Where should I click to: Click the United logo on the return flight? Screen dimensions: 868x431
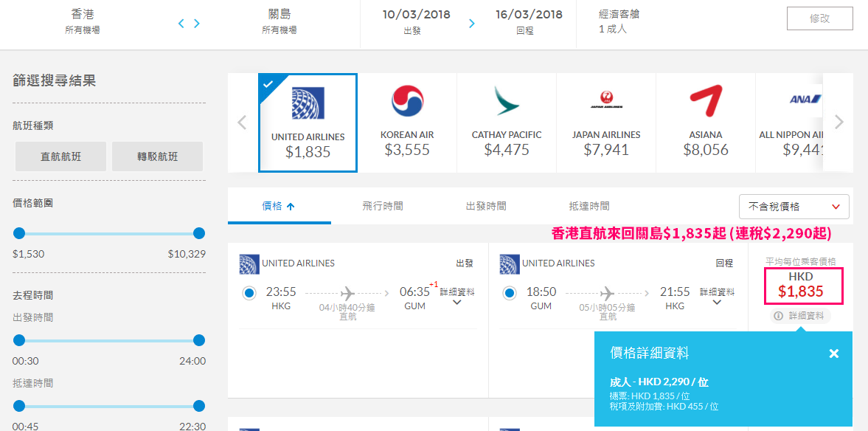[x=510, y=263]
